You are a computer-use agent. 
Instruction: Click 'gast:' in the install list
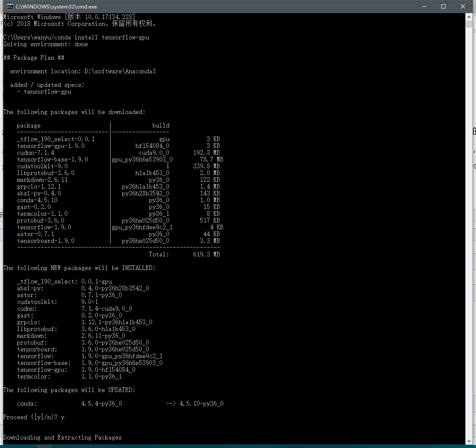25,316
